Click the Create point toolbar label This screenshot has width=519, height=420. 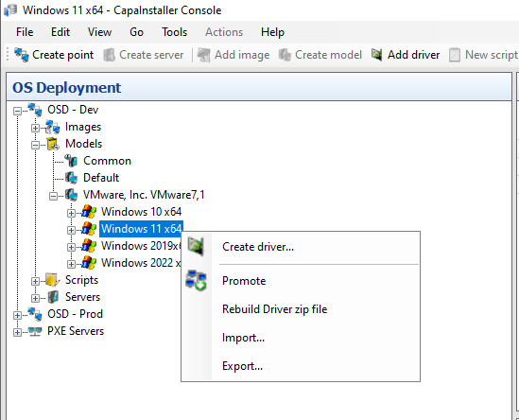63,55
